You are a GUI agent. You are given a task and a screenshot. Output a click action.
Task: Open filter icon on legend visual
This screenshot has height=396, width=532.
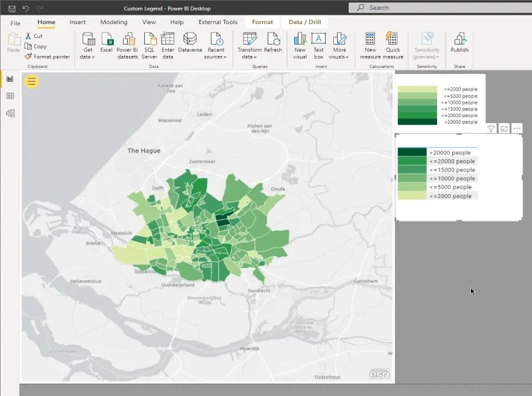(491, 128)
